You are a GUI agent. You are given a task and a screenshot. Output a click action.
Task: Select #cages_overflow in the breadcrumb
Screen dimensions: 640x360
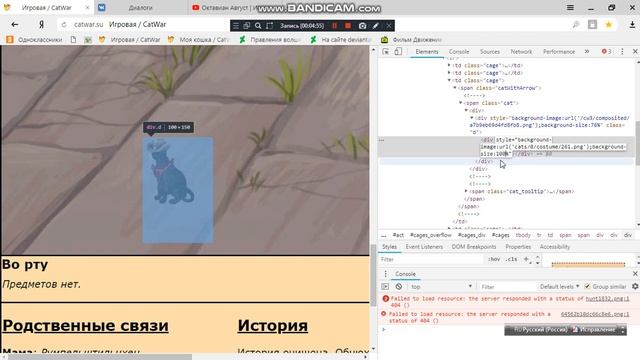(431, 235)
